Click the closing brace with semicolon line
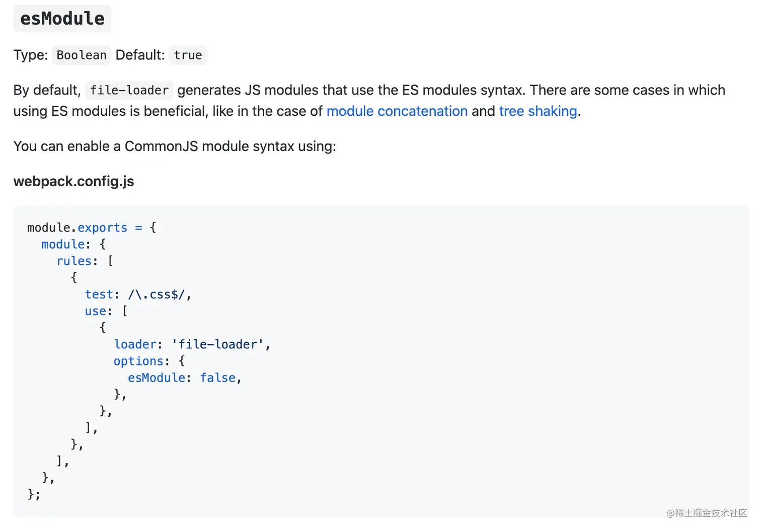 (34, 494)
